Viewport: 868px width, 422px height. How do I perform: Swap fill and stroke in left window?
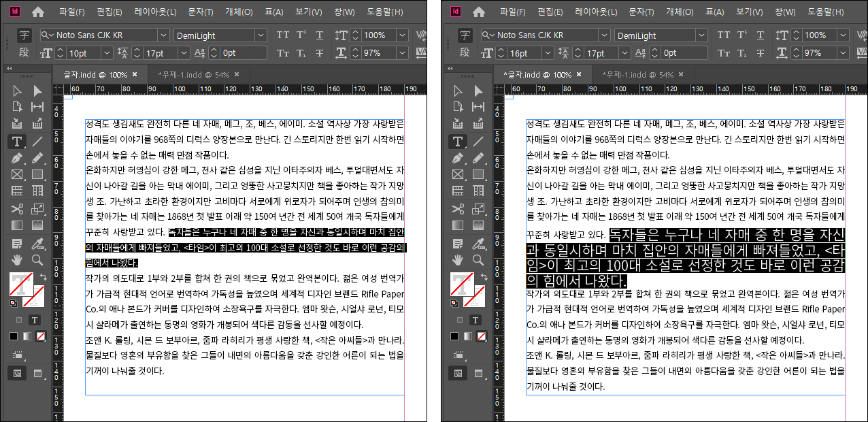click(x=43, y=277)
